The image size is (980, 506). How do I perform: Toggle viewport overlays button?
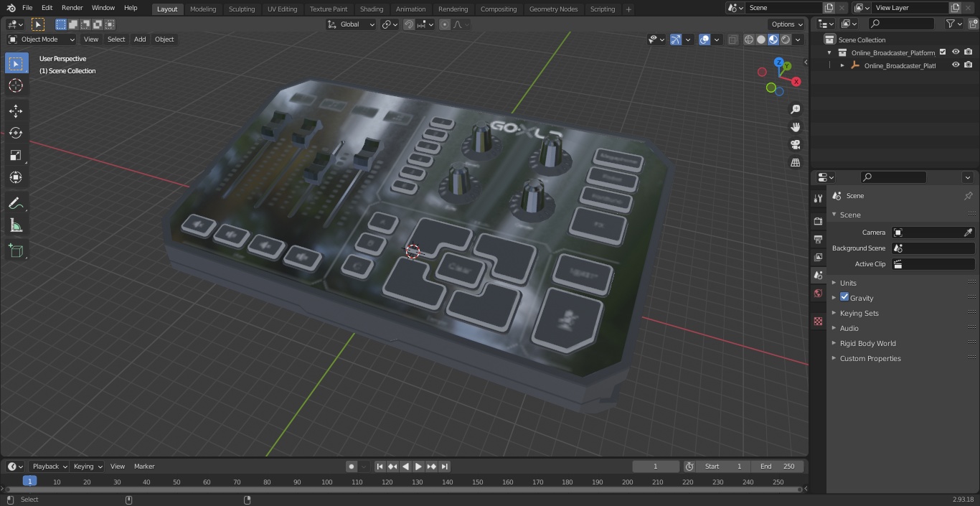coord(705,39)
